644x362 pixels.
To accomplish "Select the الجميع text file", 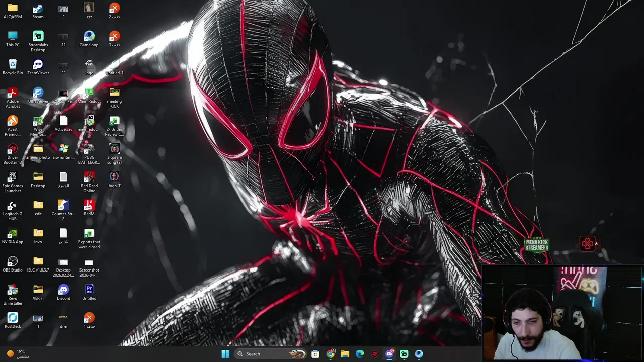I will 63,179.
